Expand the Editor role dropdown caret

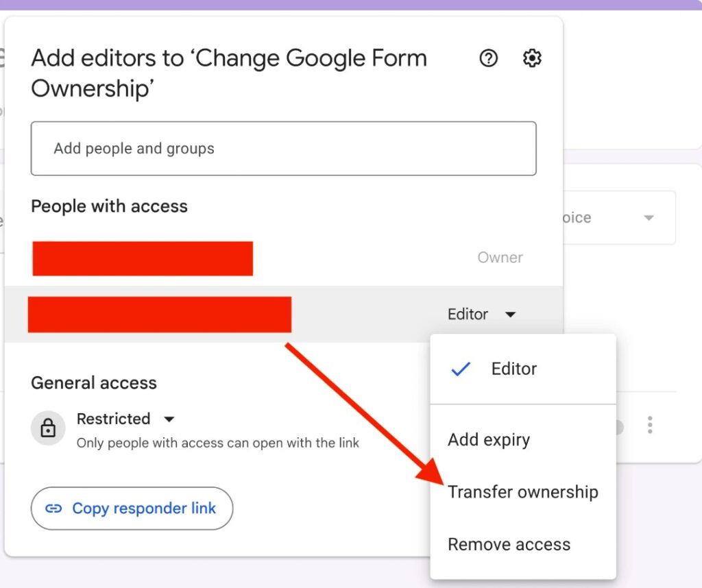tap(510, 314)
